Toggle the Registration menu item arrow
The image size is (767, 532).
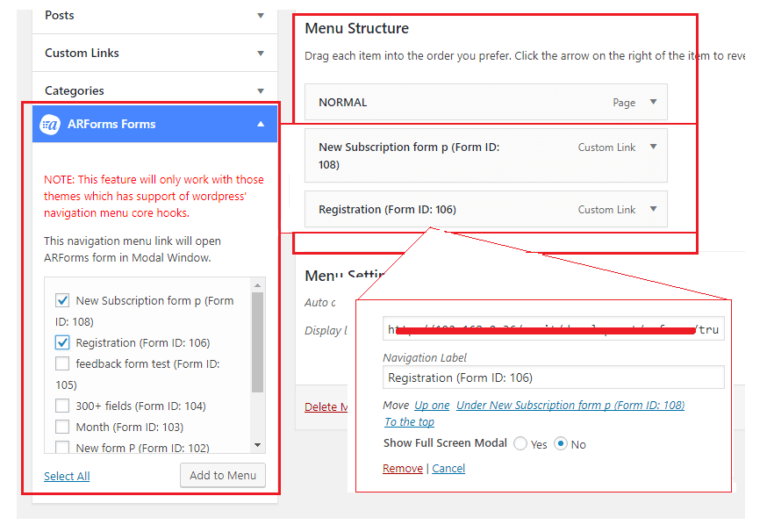tap(653, 209)
